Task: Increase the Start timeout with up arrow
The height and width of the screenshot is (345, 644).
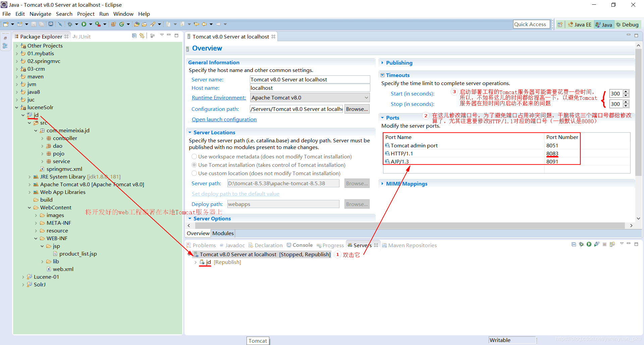Action: point(626,91)
